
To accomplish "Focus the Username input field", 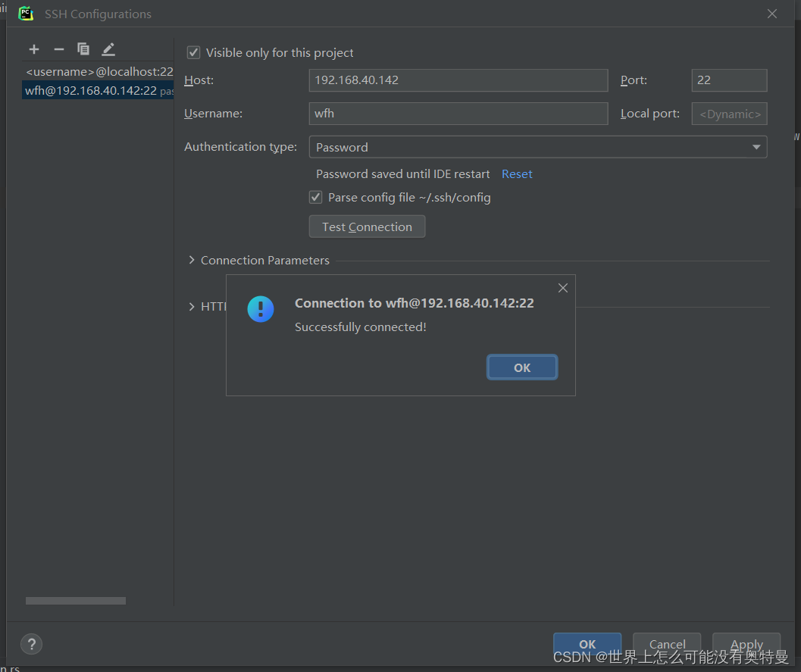I will pos(458,114).
